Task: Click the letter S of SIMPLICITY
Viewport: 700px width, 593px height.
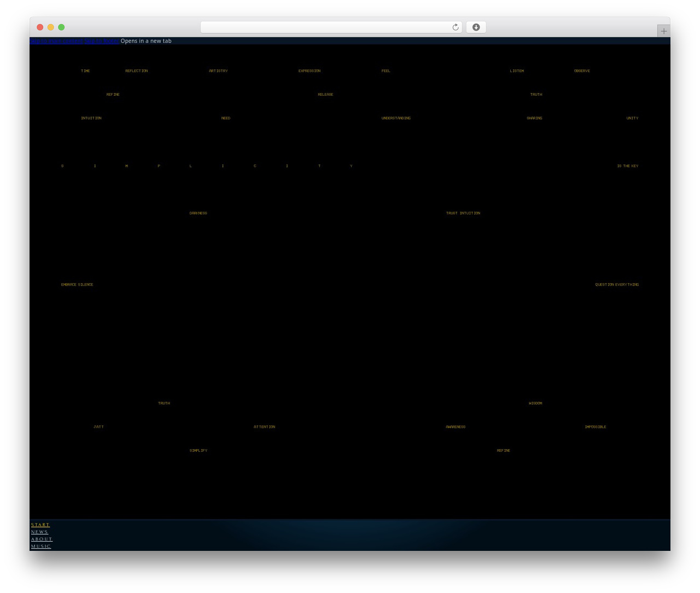Action: pos(62,166)
